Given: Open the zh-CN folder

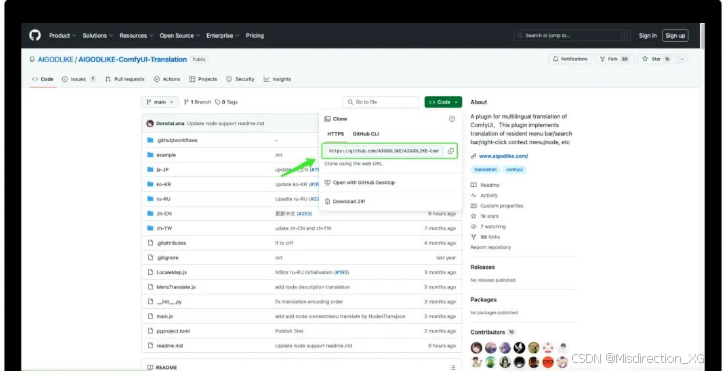Looking at the screenshot, I should pos(164,214).
